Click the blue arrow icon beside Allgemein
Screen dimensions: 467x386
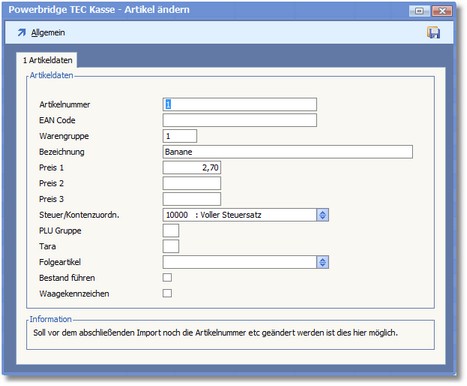pos(22,32)
